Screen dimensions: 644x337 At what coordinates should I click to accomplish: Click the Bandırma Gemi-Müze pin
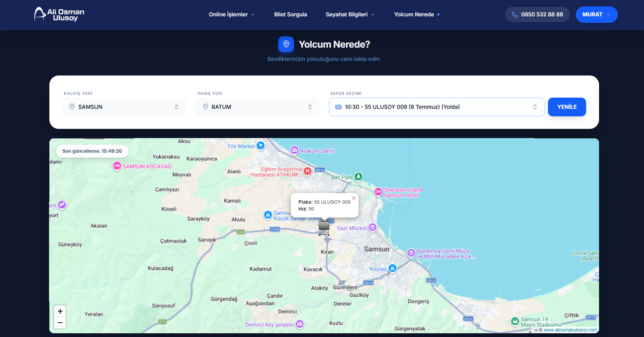411,253
